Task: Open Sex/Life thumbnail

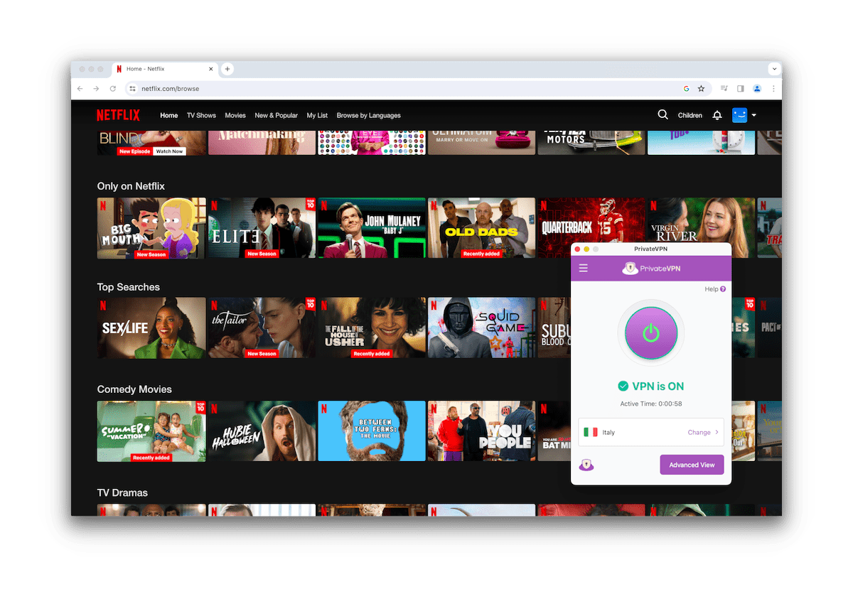Action: coord(151,328)
